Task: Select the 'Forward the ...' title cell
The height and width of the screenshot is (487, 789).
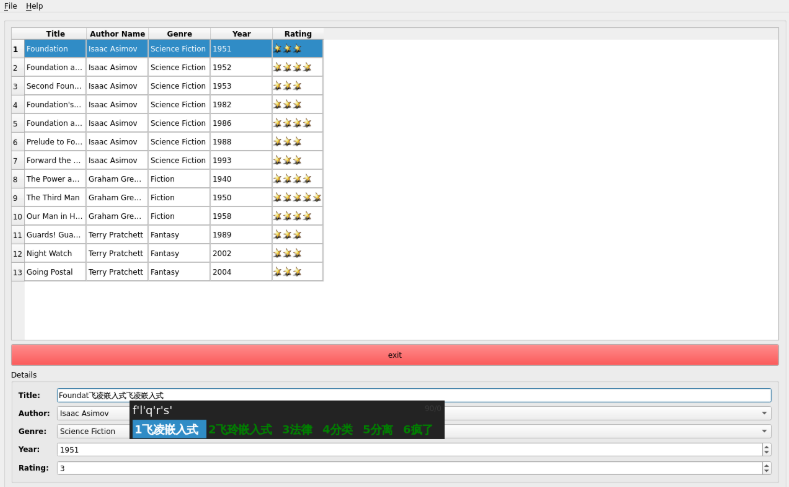Action: [55, 160]
